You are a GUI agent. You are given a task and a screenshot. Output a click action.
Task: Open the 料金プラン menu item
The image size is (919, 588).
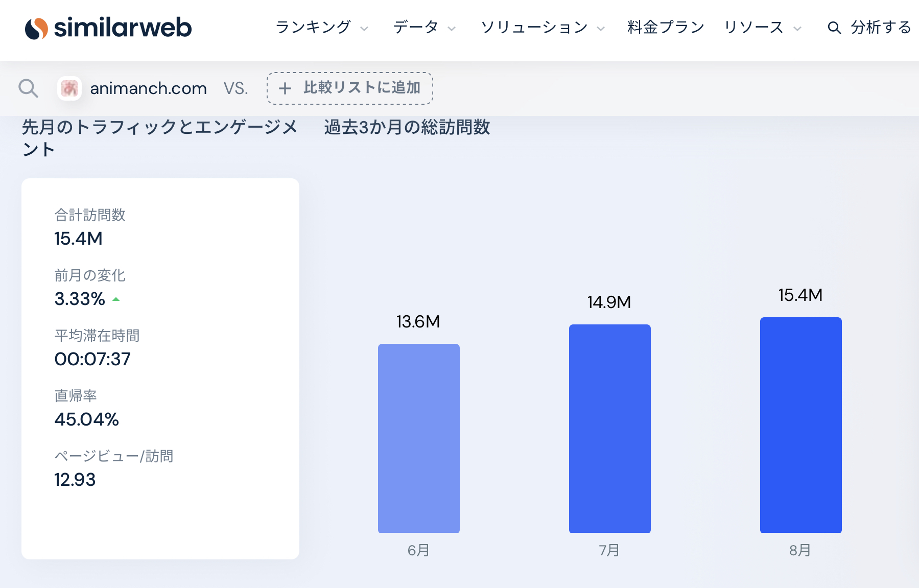[666, 27]
